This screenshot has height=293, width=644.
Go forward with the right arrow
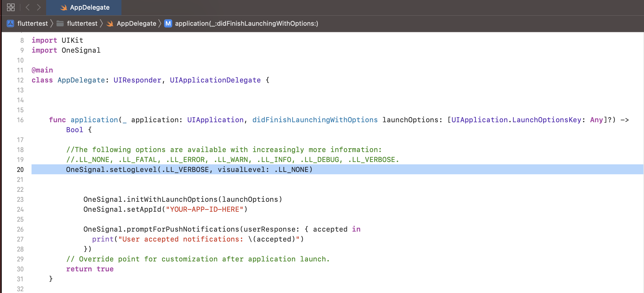coord(39,7)
